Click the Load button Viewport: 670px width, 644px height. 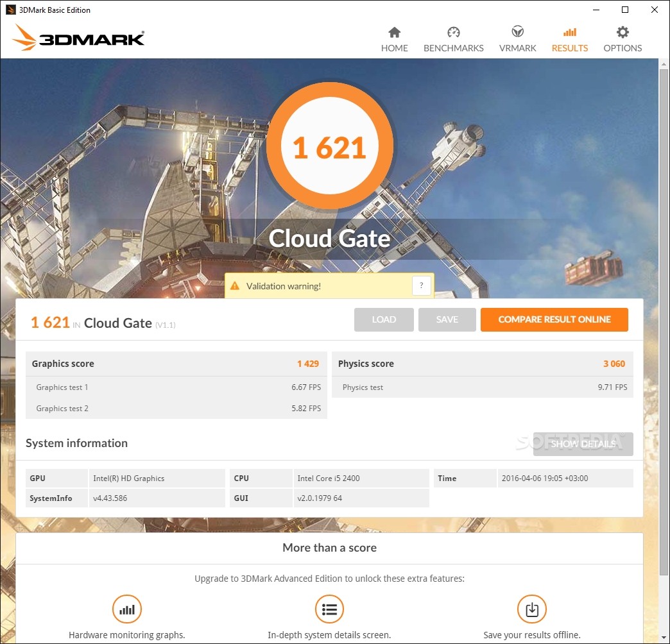pos(384,319)
